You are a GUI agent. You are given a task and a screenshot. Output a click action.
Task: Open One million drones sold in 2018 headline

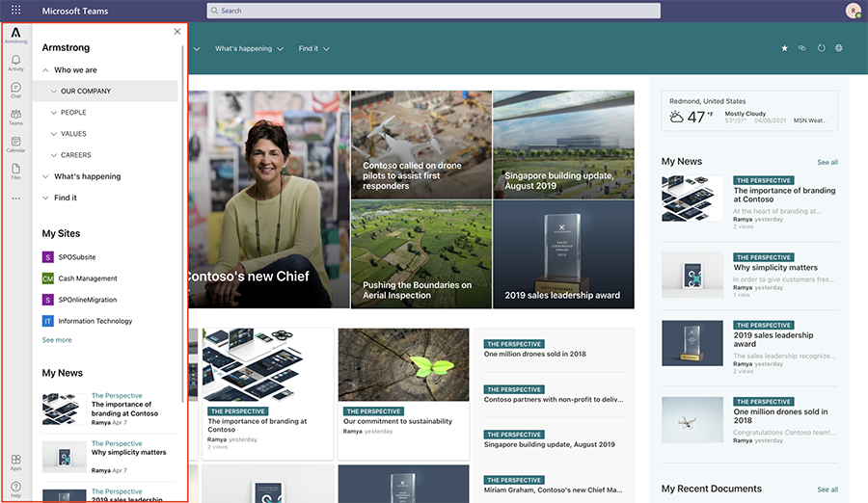pyautogui.click(x=534, y=355)
